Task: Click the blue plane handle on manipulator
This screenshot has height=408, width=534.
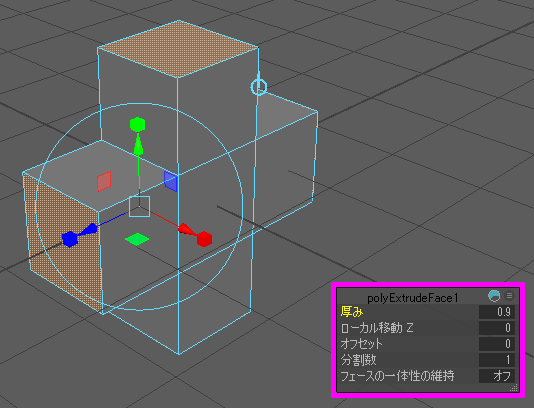Action: (170, 181)
